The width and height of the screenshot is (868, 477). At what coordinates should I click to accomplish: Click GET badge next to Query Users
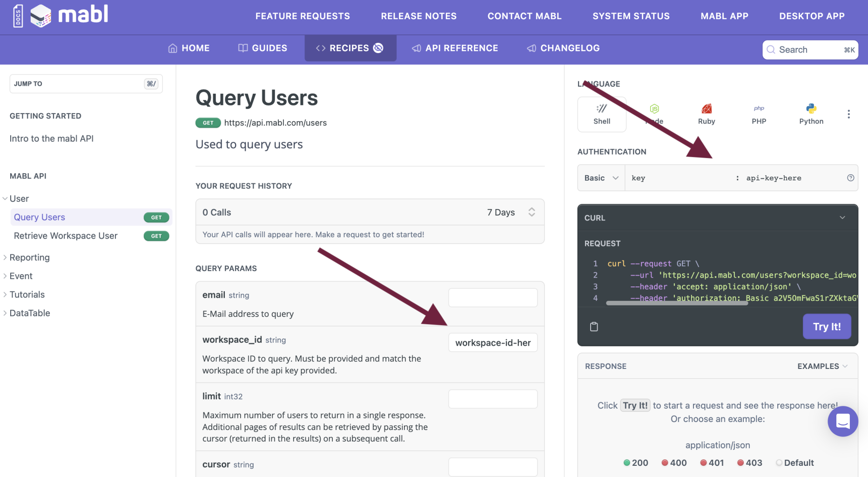coord(156,217)
